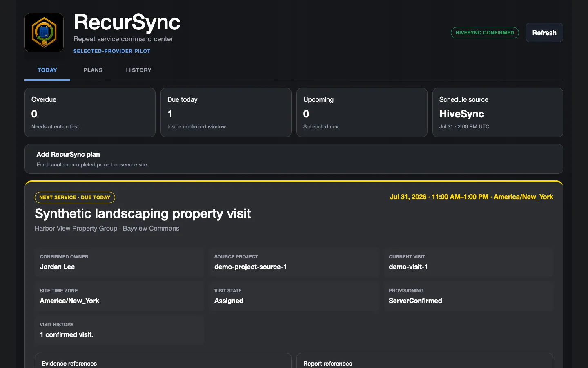Open the Upcoming summary card
This screenshot has width=588, height=368.
click(x=362, y=112)
